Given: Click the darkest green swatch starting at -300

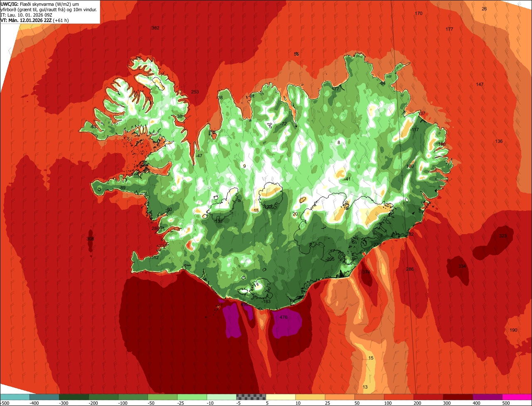Looking at the screenshot, I should (x=74, y=397).
